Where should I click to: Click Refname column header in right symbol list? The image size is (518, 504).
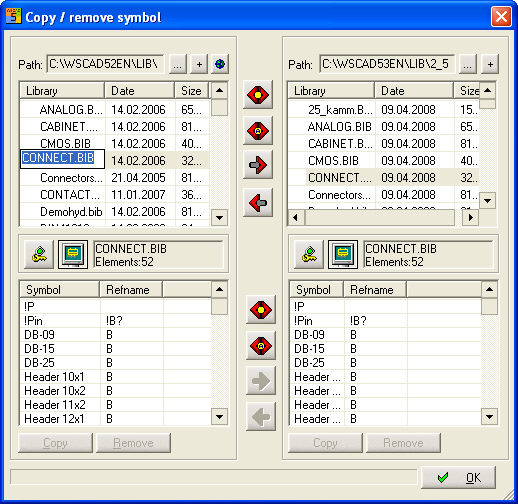click(x=375, y=290)
